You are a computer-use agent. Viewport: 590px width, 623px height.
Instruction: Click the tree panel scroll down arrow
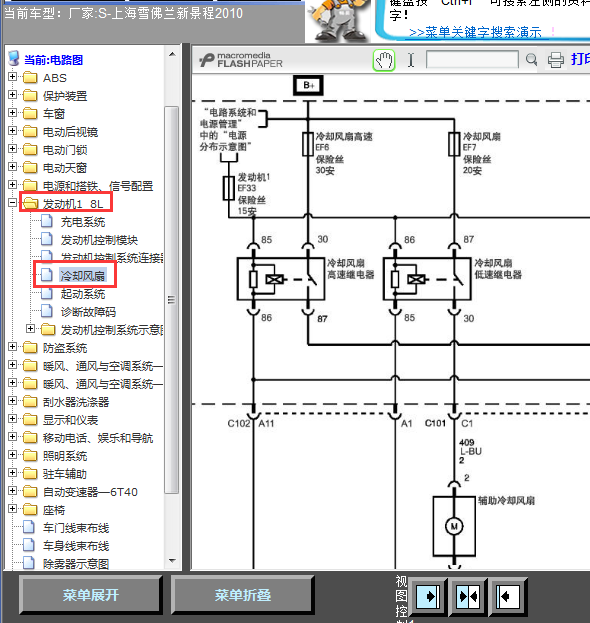click(172, 561)
